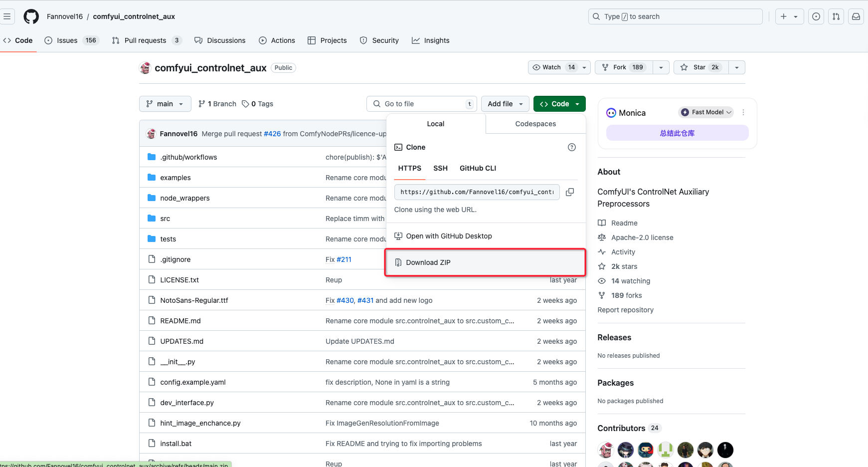Open the Actions tab
This screenshot has width=868, height=467.
277,40
